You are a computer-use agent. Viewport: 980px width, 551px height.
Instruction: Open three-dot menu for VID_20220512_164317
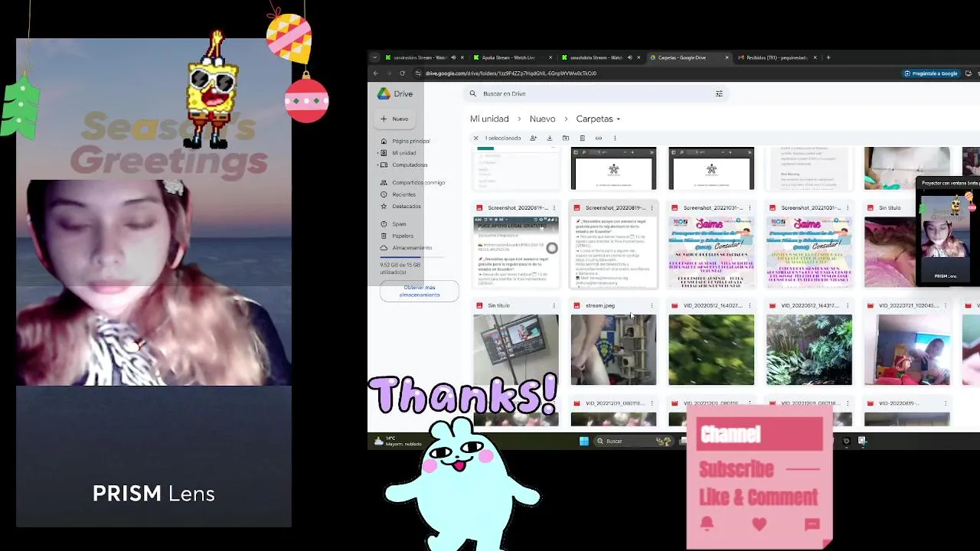click(x=848, y=305)
